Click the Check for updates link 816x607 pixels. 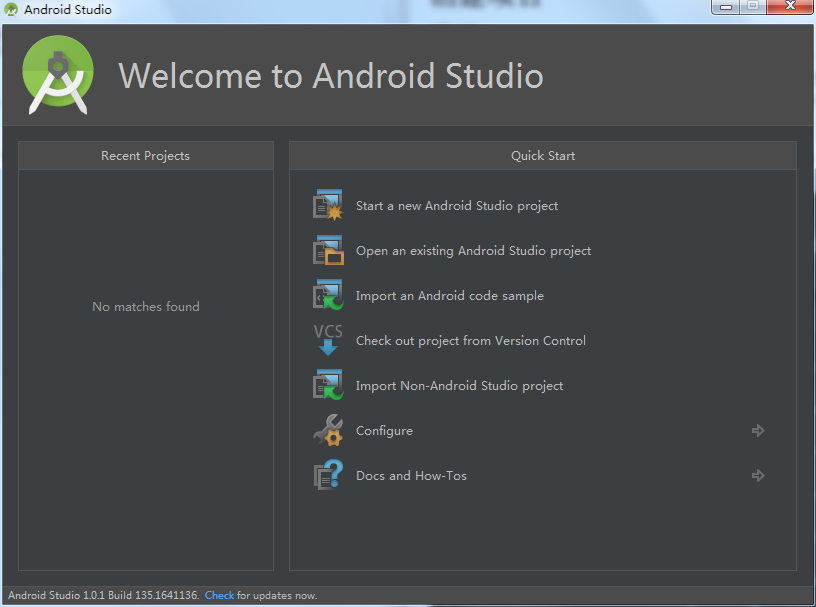pyautogui.click(x=219, y=595)
